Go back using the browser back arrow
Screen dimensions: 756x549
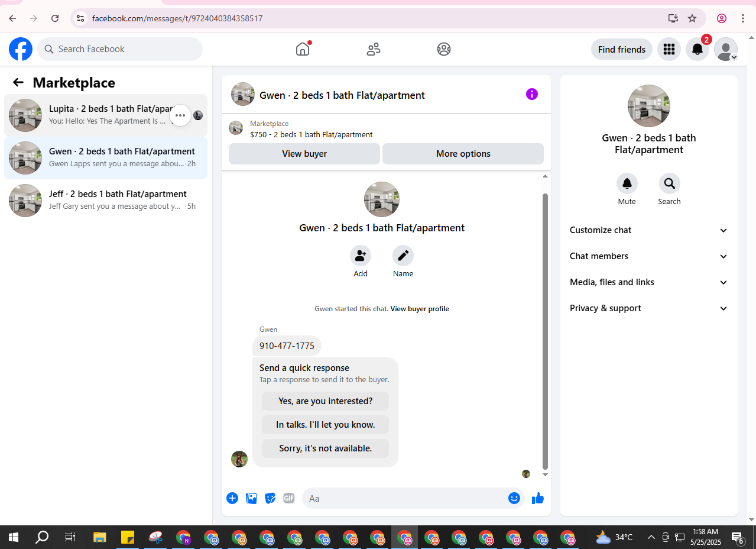pos(12,18)
